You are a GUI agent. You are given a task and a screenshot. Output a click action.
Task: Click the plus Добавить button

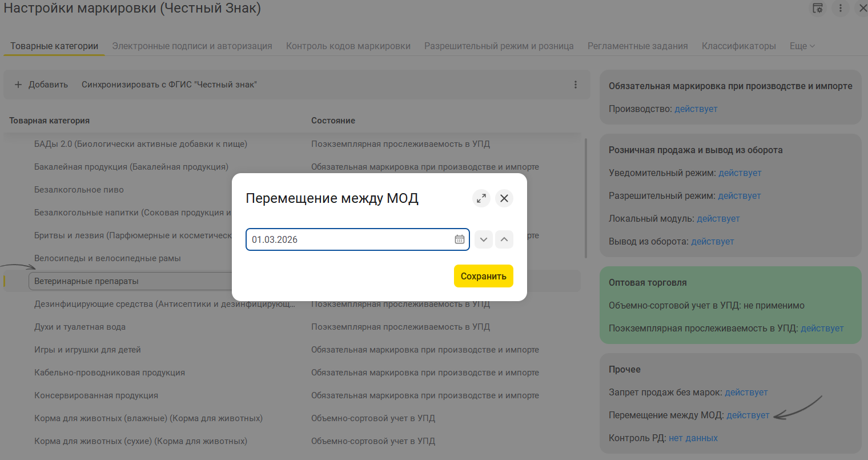point(41,85)
